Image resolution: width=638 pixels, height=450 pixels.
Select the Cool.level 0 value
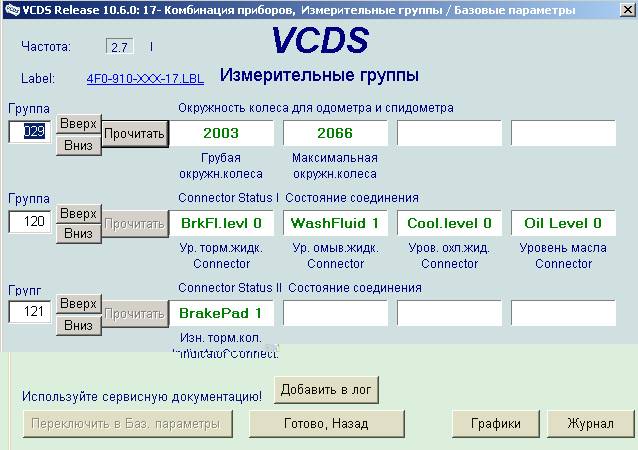tap(449, 223)
